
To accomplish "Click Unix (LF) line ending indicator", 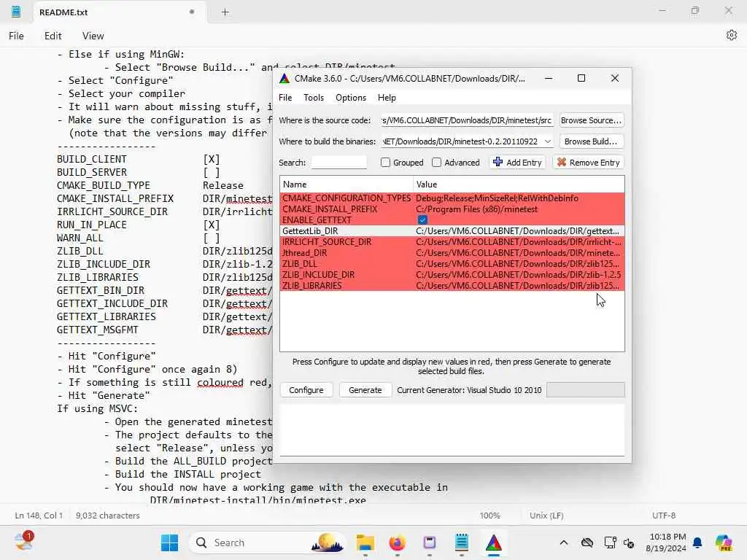I will point(546,516).
